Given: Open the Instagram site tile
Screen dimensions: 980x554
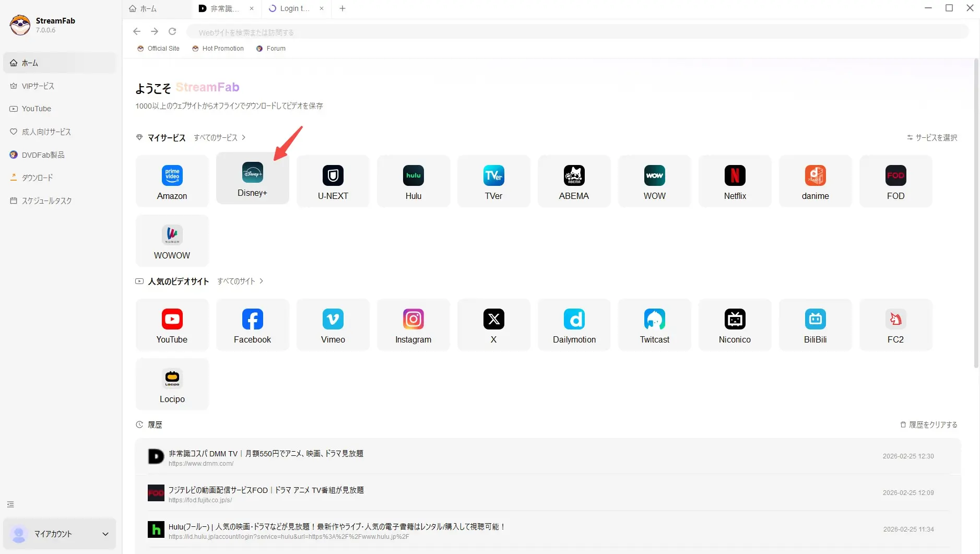Looking at the screenshot, I should [x=413, y=325].
